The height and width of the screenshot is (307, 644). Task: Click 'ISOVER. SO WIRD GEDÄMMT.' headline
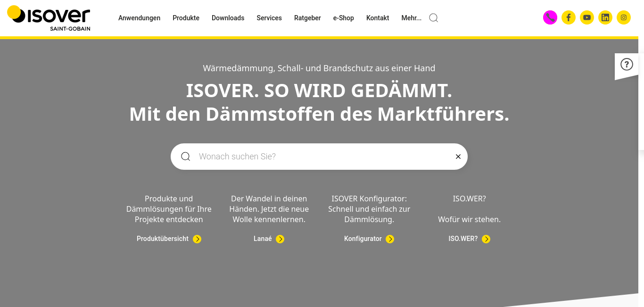coord(319,91)
